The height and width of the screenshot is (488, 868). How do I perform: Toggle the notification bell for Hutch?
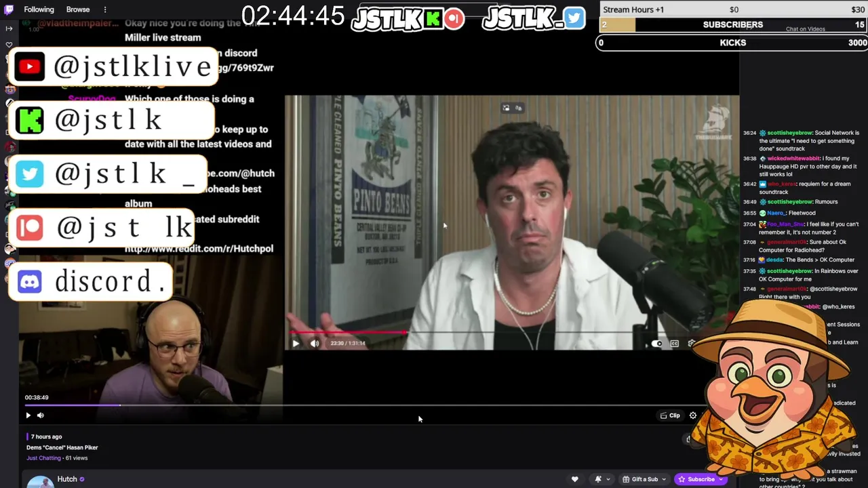click(598, 479)
